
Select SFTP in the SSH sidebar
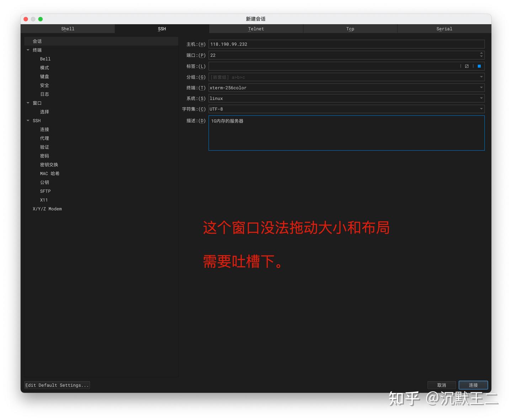pos(45,191)
